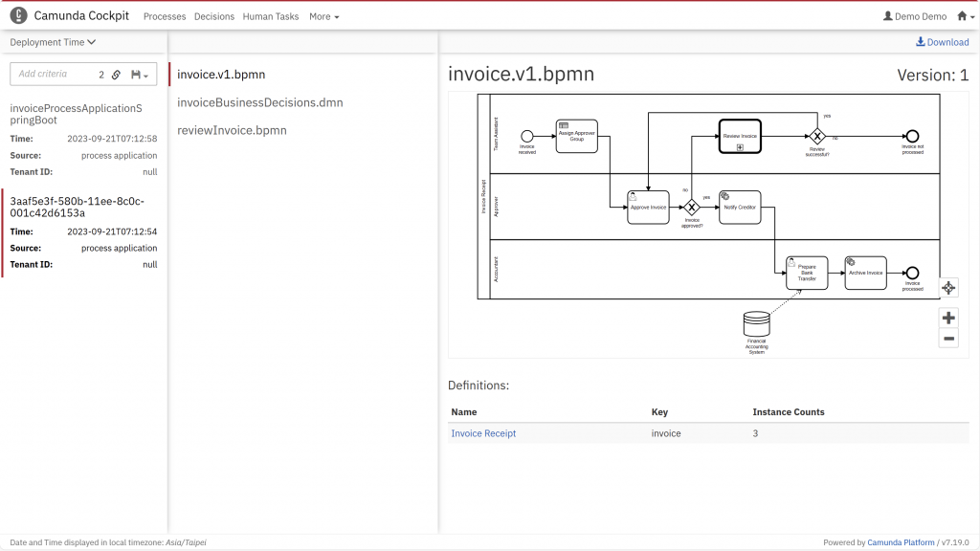Viewport: 980px width, 551px height.
Task: Select the Assign Approver Group task
Action: point(577,136)
